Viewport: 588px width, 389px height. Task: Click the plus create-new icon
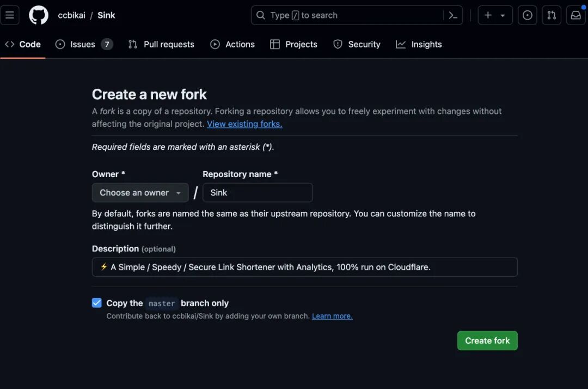click(x=488, y=15)
